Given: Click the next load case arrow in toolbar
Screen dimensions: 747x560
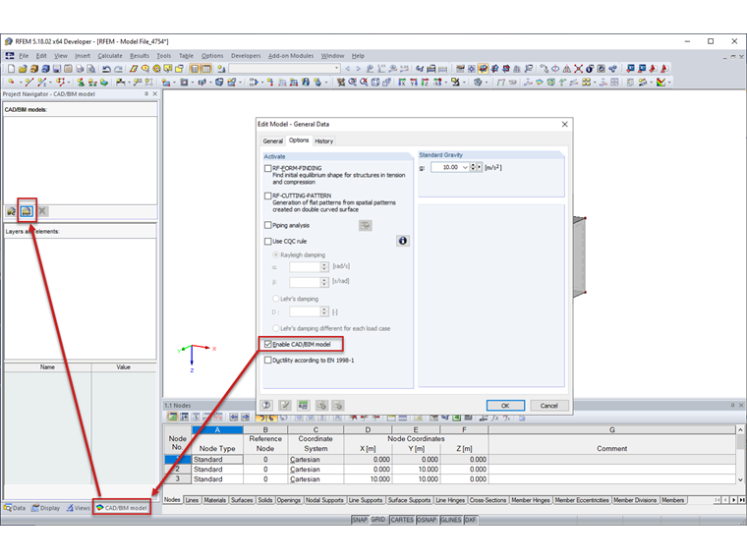Looking at the screenshot, I should pyautogui.click(x=358, y=69).
